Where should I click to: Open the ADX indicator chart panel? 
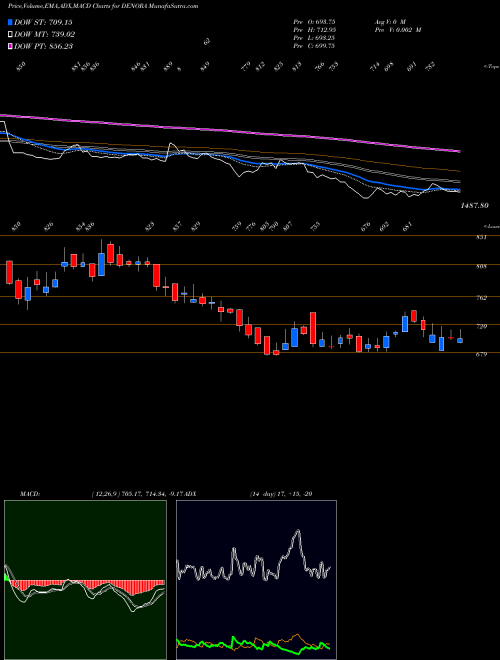pos(256,580)
